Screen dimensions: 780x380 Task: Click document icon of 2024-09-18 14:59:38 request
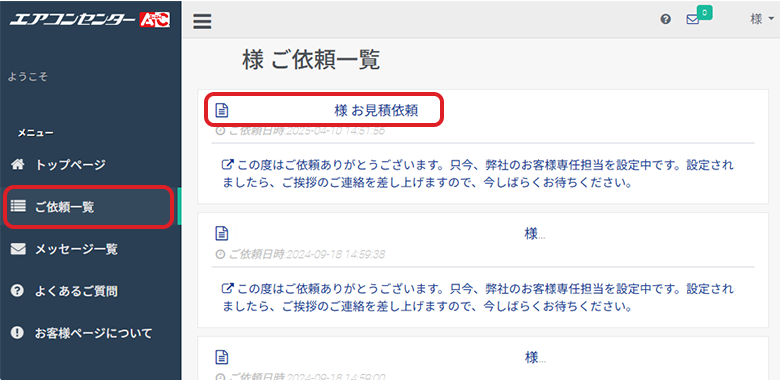(221, 233)
